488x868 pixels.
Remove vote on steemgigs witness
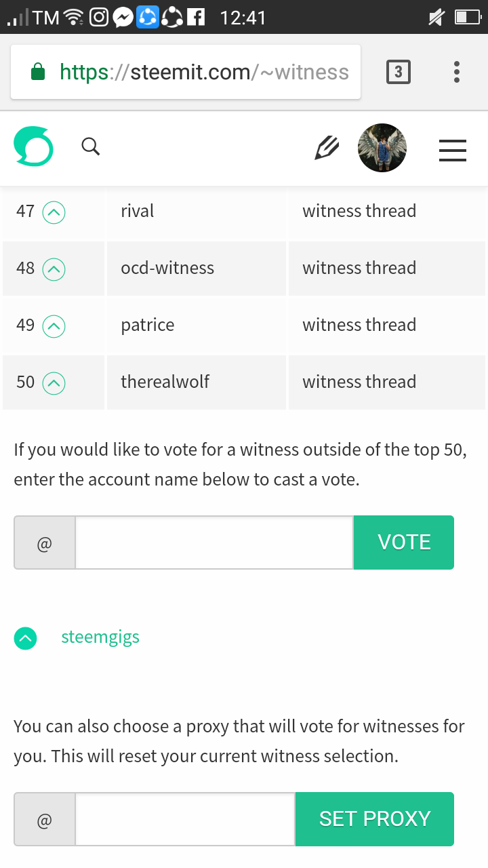(x=26, y=638)
